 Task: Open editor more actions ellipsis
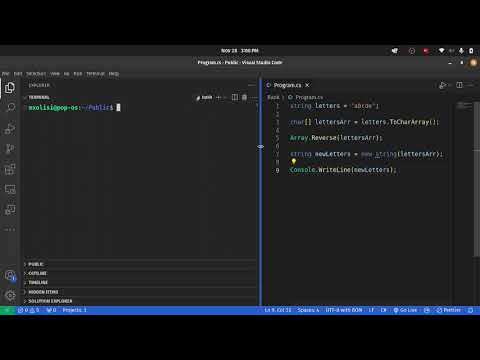(x=471, y=85)
